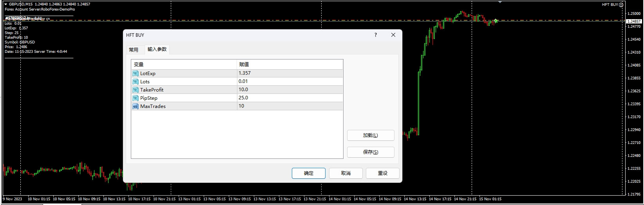Click the 13 Nov 01:15 time label
644x205 pixels.
(x=189, y=199)
